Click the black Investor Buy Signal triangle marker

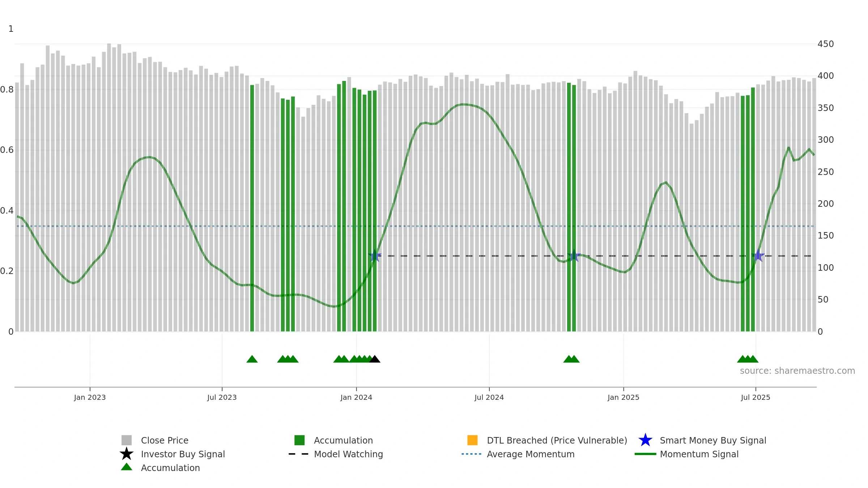pos(375,359)
